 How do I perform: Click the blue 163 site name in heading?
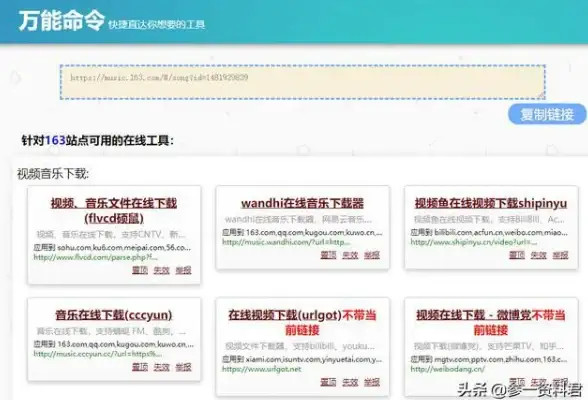(x=55, y=141)
